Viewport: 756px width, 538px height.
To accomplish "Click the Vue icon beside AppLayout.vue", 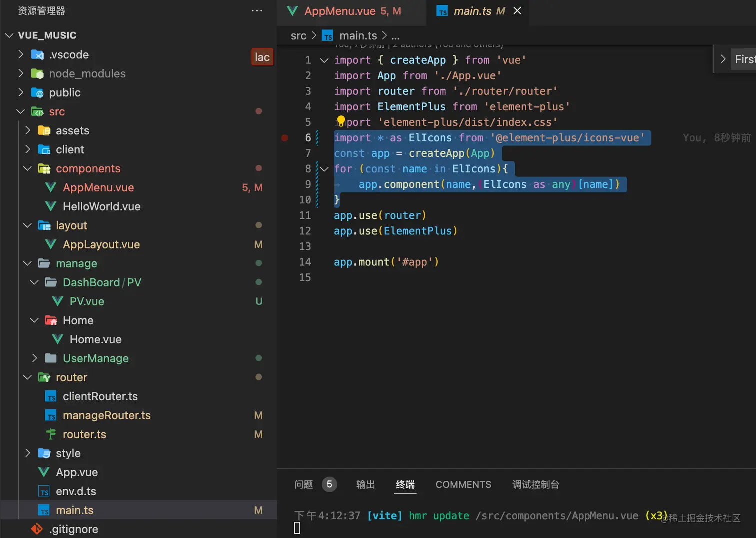I will coord(51,244).
